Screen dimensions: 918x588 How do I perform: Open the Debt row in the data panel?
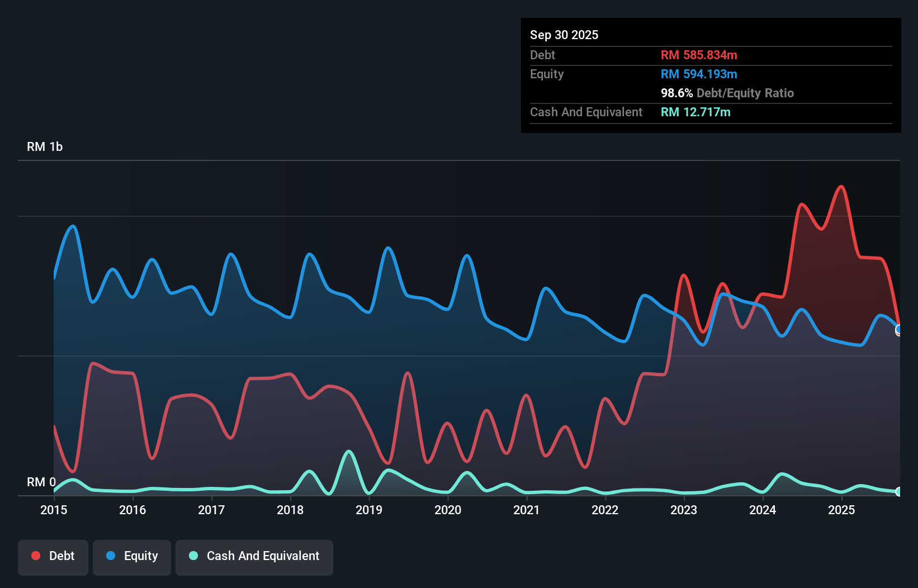point(542,55)
